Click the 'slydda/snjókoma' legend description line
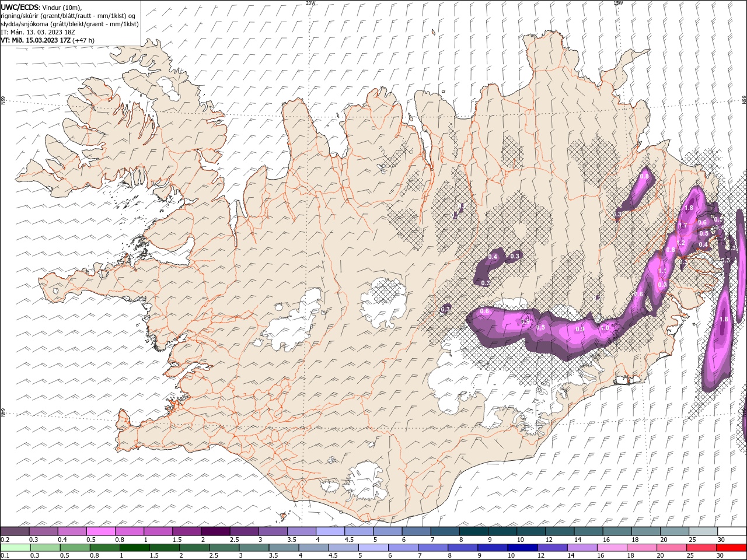The image size is (747, 560). [69, 23]
